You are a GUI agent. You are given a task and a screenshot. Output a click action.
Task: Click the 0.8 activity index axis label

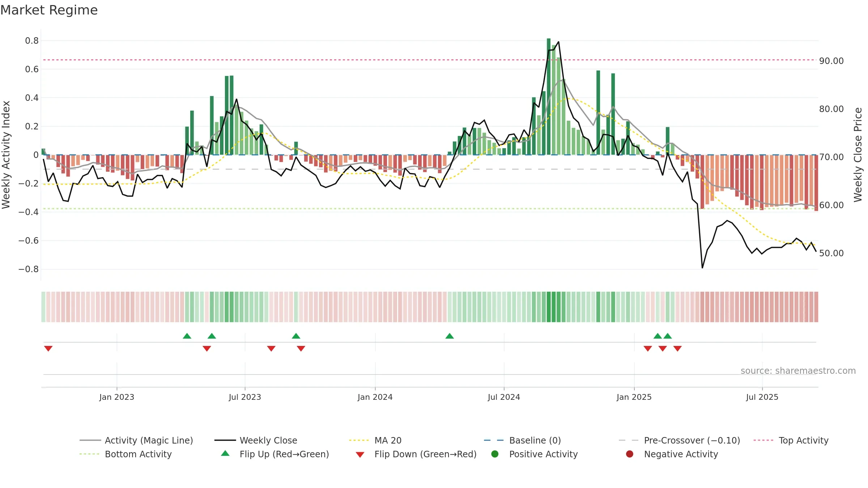(32, 40)
